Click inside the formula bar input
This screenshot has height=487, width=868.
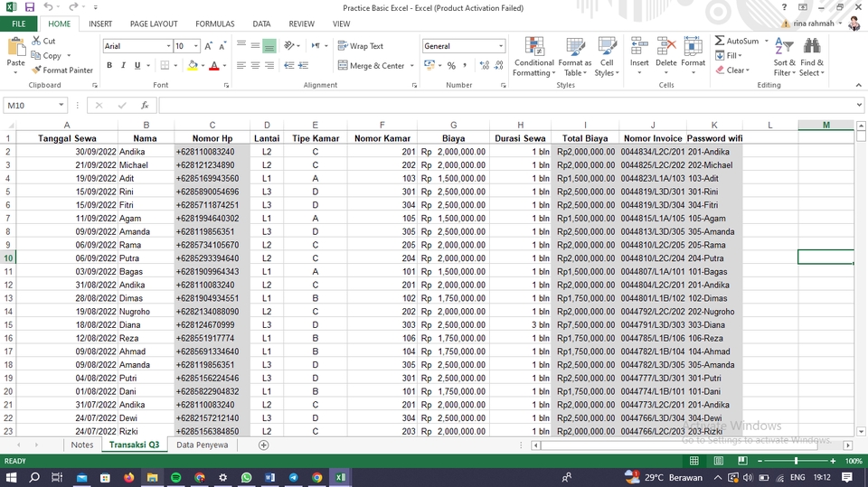pos(506,105)
